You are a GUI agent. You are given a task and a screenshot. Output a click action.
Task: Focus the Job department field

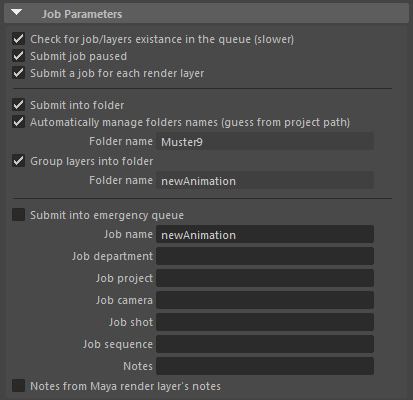(x=265, y=256)
